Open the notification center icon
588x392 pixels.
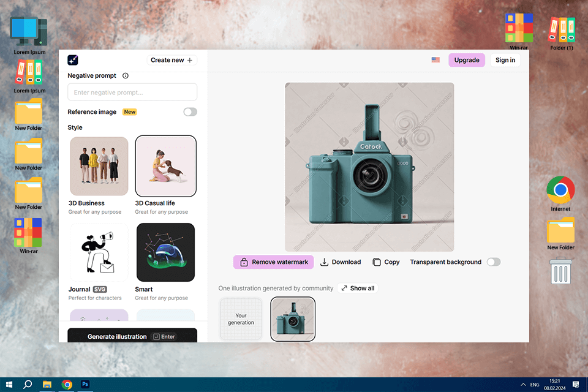[x=576, y=385]
